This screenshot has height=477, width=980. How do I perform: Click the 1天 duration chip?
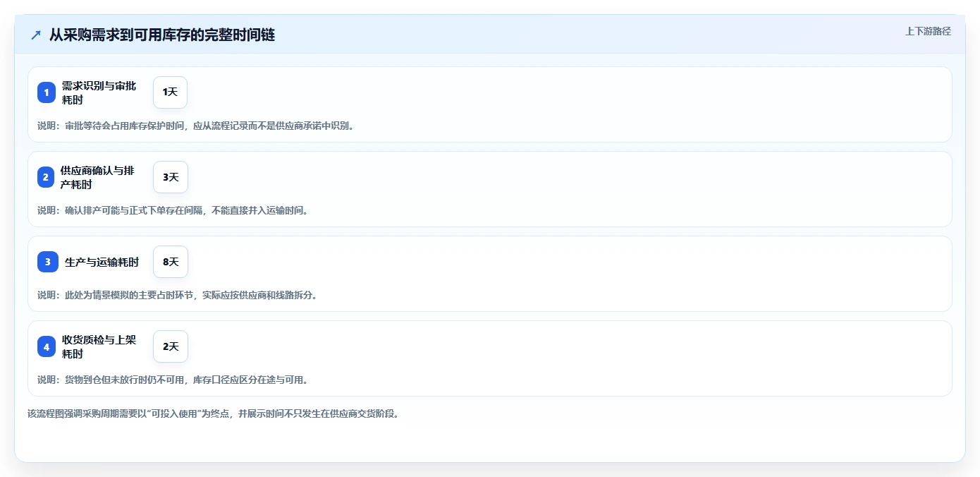point(170,92)
